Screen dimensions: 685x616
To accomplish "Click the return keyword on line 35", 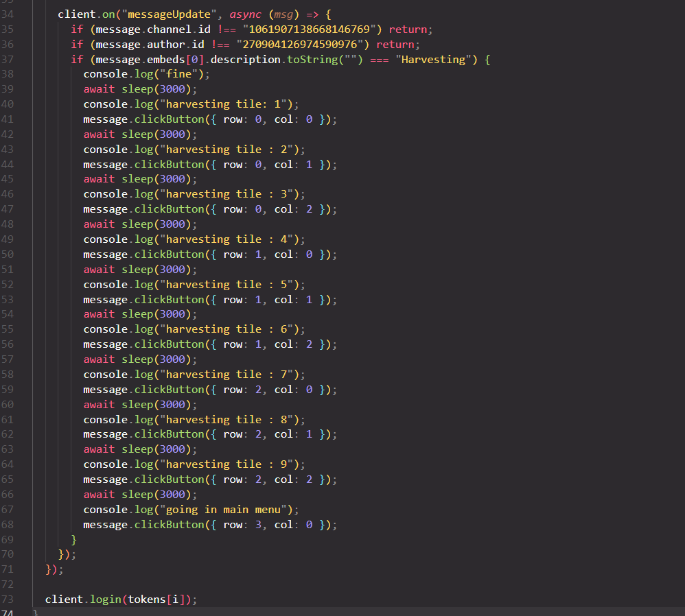I will [x=408, y=29].
